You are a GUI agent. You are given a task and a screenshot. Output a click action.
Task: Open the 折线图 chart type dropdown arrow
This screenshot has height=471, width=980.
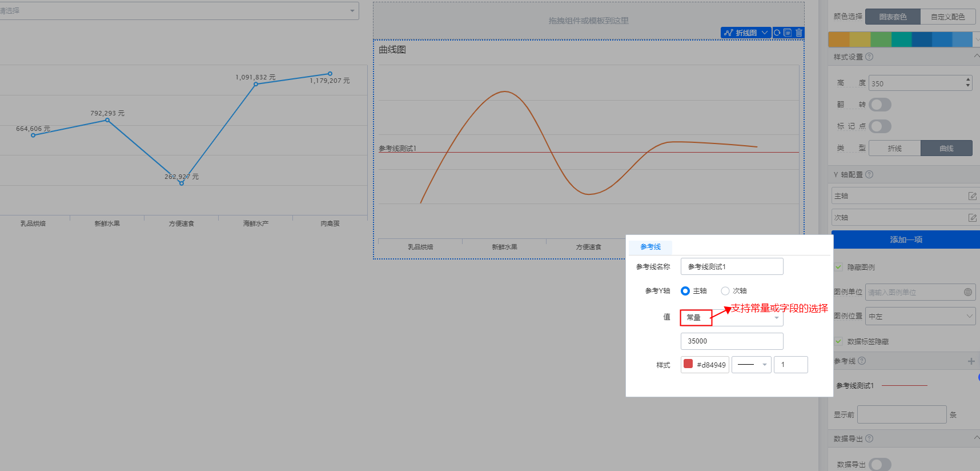point(765,33)
